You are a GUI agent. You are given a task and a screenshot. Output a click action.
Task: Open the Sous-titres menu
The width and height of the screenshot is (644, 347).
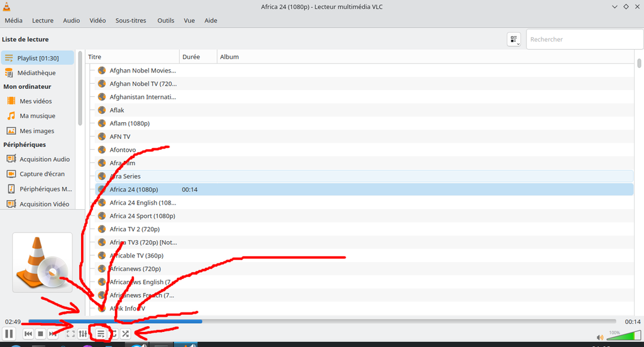pyautogui.click(x=131, y=21)
